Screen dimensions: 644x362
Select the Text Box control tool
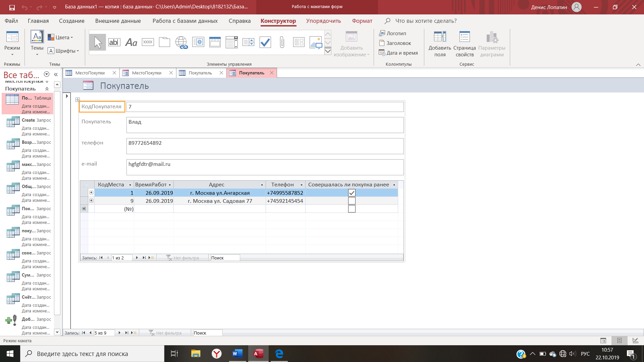point(114,42)
